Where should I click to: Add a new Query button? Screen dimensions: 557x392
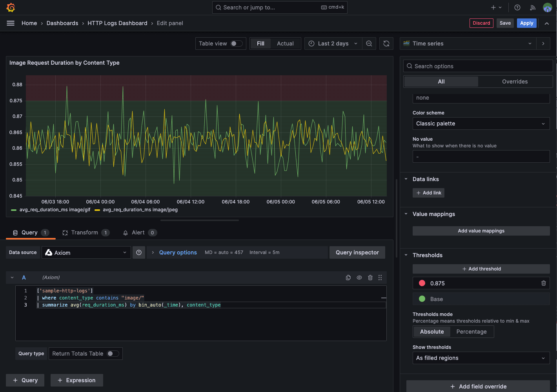[x=25, y=380]
